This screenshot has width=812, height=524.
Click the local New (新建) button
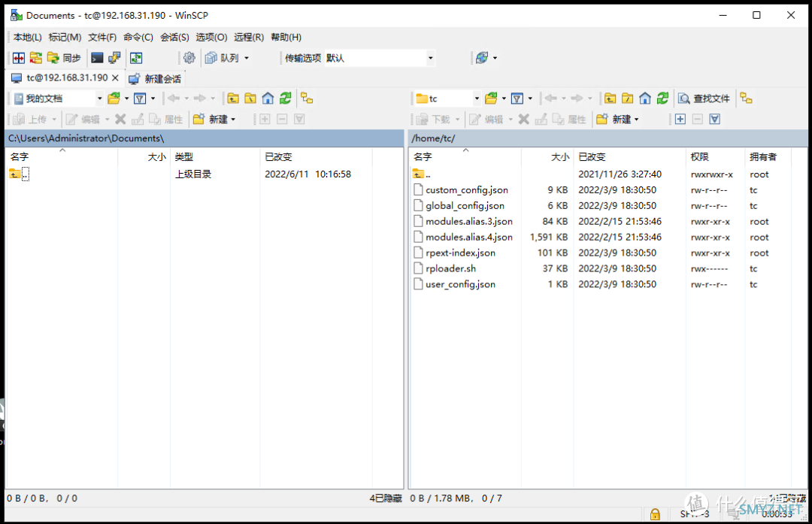point(211,120)
